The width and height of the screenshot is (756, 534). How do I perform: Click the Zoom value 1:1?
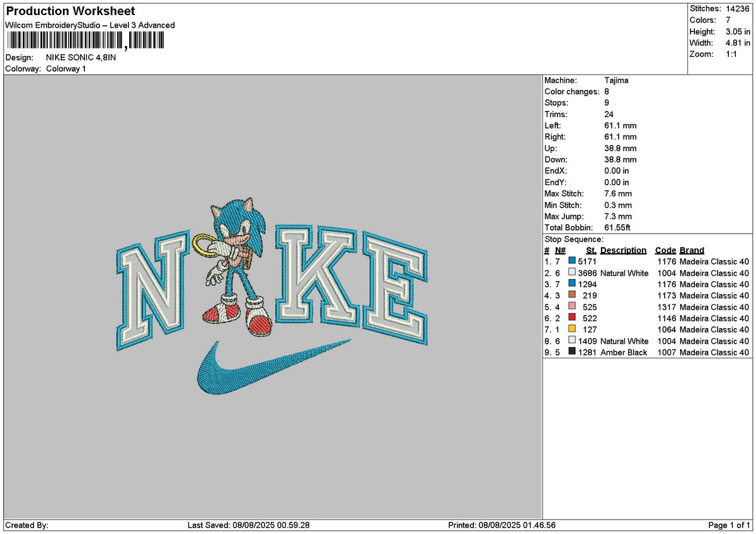point(733,54)
